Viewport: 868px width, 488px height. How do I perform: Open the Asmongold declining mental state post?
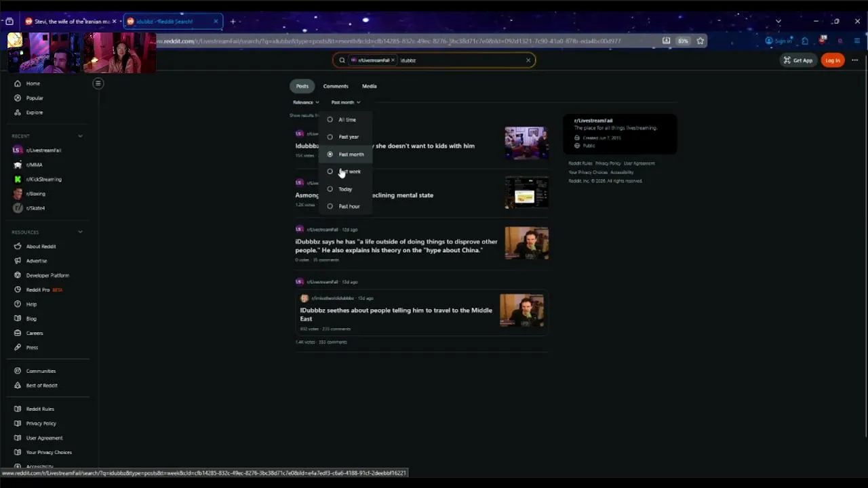[364, 195]
